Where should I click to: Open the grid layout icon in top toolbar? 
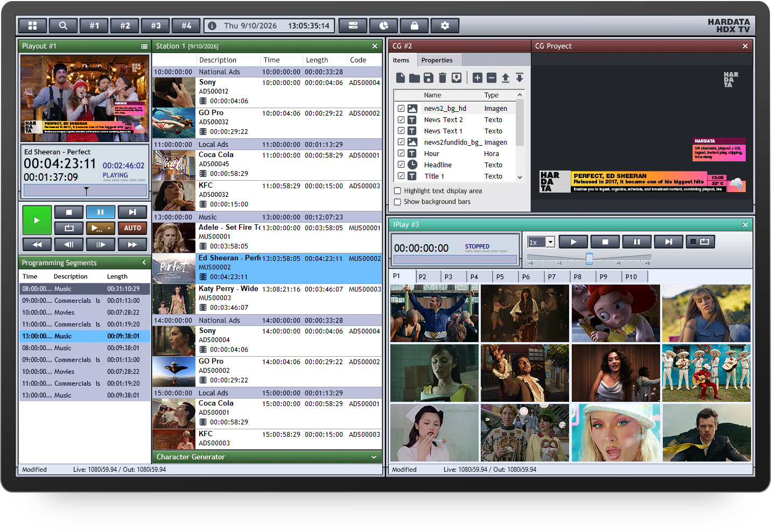[x=32, y=25]
